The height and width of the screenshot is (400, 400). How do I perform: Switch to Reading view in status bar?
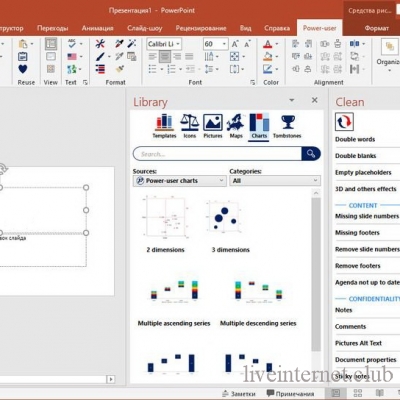(379, 393)
